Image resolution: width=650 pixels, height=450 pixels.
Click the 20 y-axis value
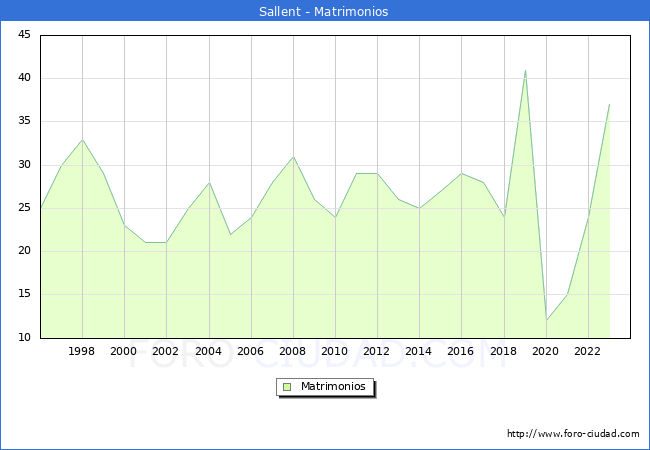tap(24, 251)
